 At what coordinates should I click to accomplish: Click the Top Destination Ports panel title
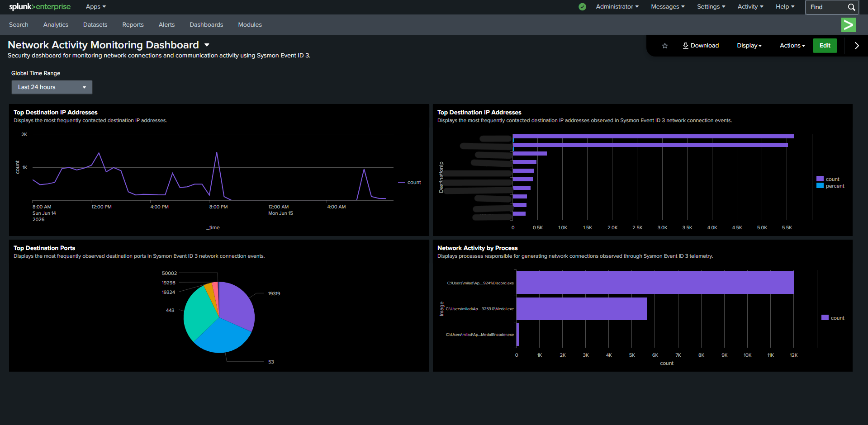pos(44,248)
